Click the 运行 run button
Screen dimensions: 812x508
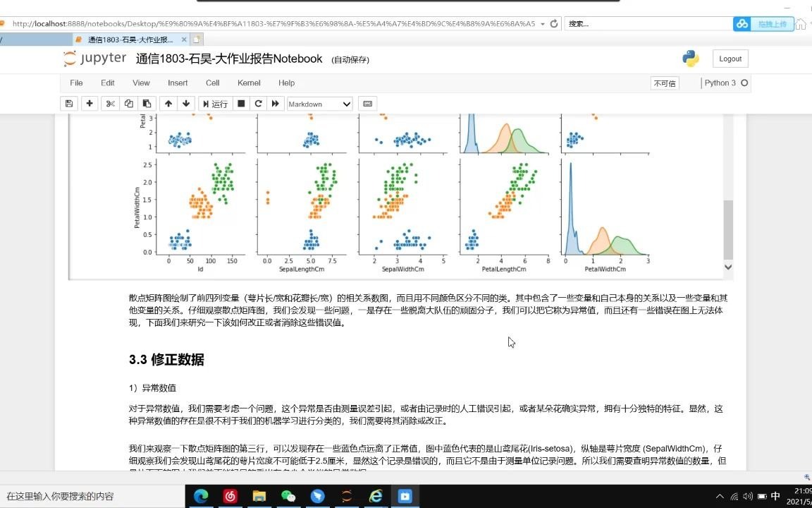215,104
